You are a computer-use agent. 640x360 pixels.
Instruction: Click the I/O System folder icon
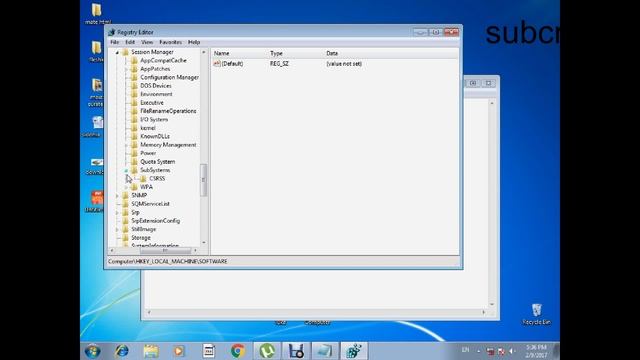tap(134, 119)
